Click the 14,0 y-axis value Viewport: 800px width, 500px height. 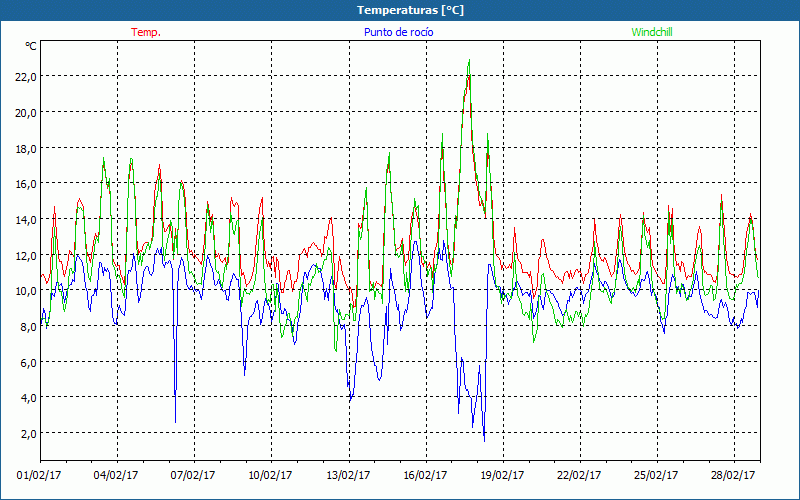pyautogui.click(x=26, y=219)
